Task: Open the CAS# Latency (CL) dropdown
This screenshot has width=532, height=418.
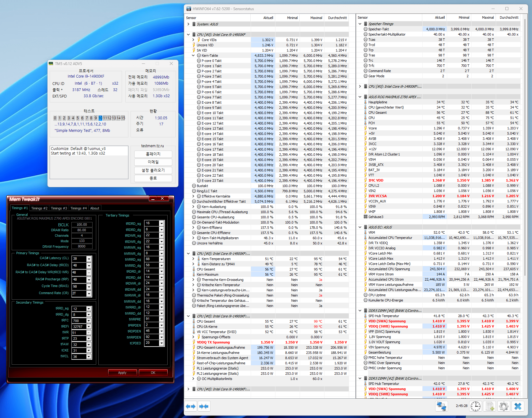Action: tap(89, 259)
